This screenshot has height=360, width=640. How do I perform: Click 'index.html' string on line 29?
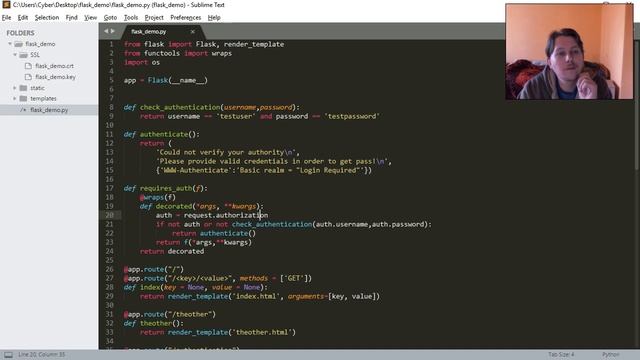256,296
